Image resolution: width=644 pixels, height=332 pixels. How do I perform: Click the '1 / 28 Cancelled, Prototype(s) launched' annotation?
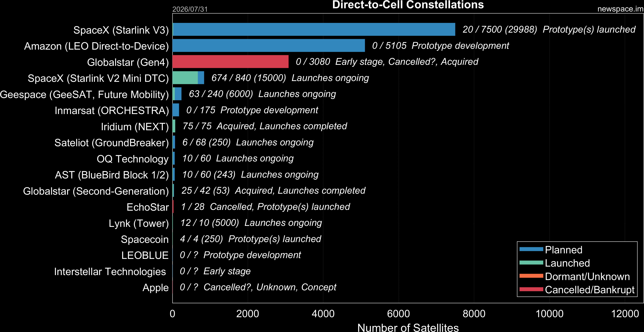265,207
